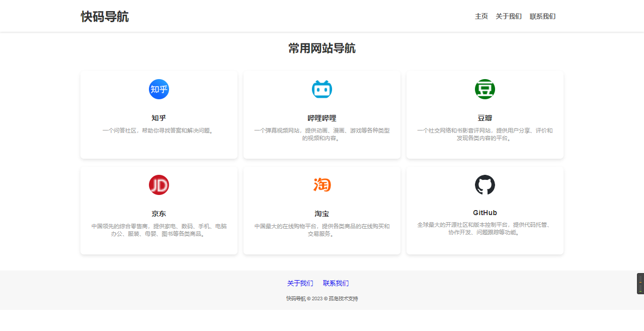Click the Bilibili TV-face logo icon

[322, 89]
